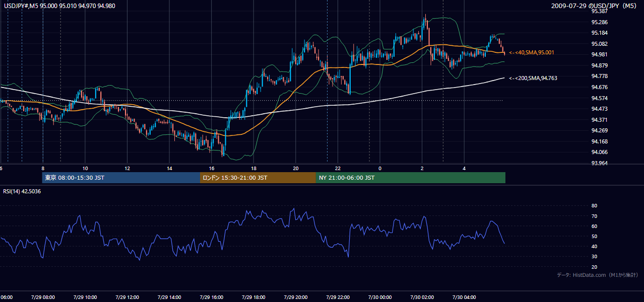Click price axis value 94.676
The height and width of the screenshot is (302, 644).
point(599,87)
